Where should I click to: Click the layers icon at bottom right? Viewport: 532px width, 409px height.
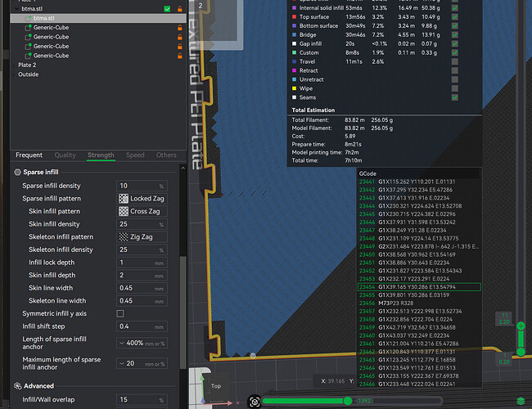[x=521, y=401]
